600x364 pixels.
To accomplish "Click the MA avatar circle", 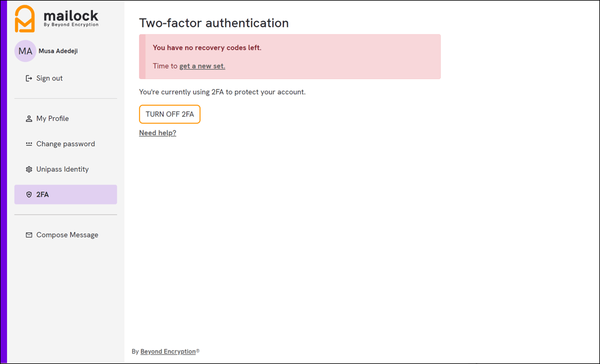I will tap(25, 51).
